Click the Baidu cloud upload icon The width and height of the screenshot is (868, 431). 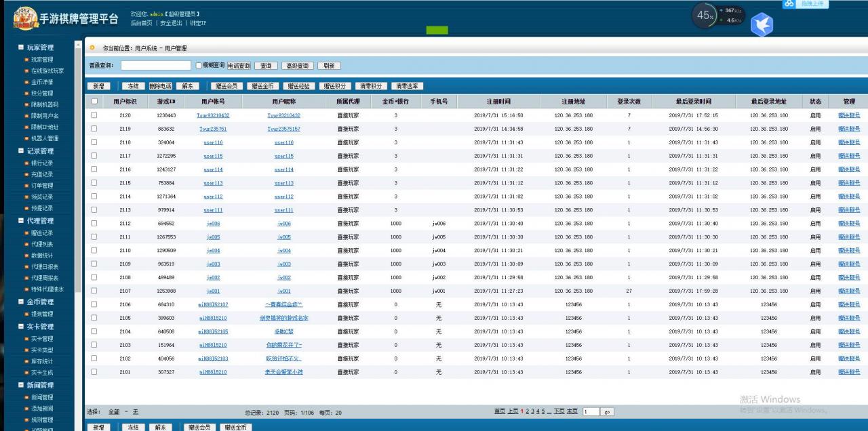coord(789,4)
